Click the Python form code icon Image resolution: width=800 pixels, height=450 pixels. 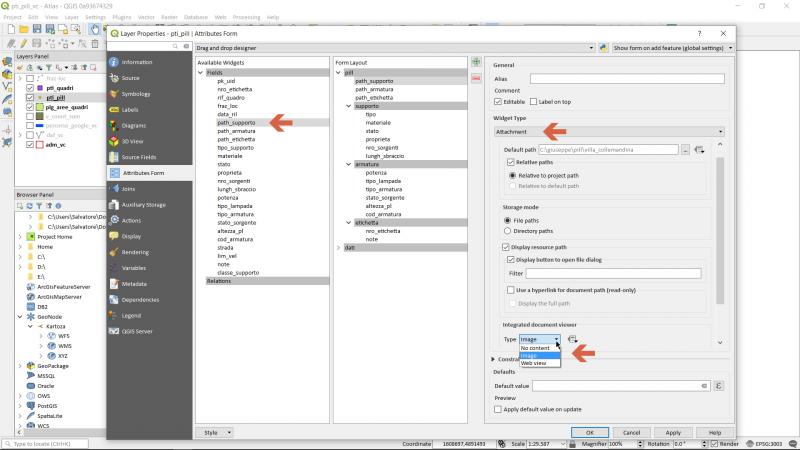(x=603, y=47)
